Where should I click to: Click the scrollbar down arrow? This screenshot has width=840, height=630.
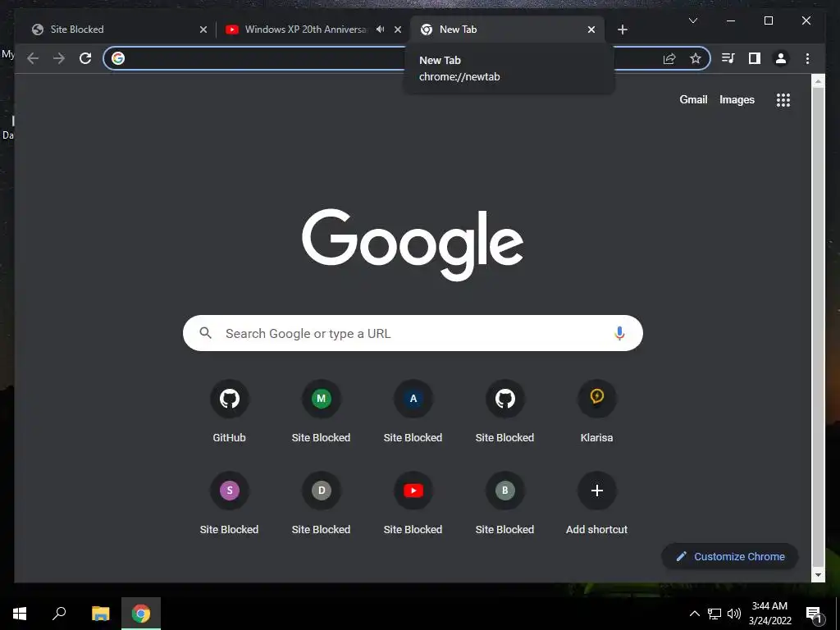tap(818, 575)
